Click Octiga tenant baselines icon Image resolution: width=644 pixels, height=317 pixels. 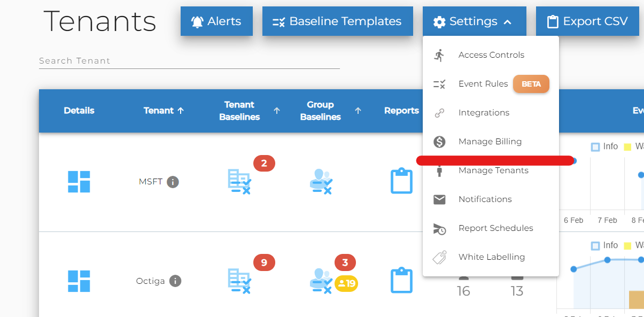239,281
